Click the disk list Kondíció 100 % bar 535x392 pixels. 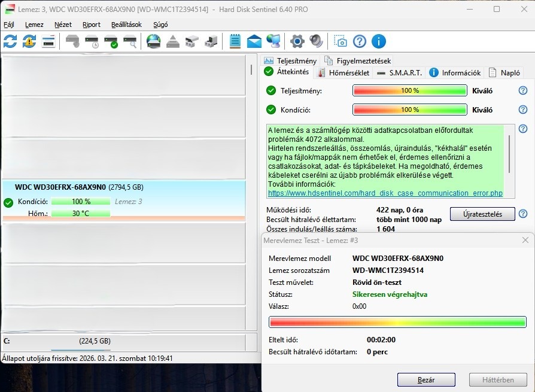point(81,202)
